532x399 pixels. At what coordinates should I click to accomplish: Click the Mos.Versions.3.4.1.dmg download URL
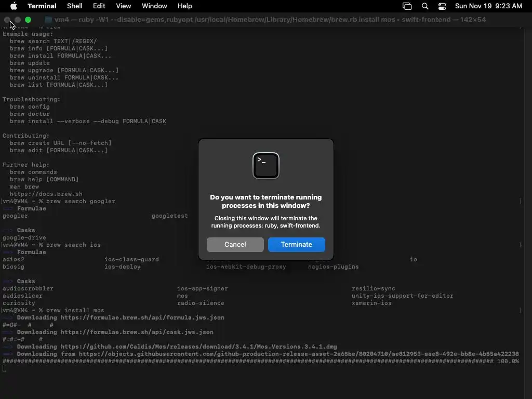pyautogui.click(x=199, y=347)
